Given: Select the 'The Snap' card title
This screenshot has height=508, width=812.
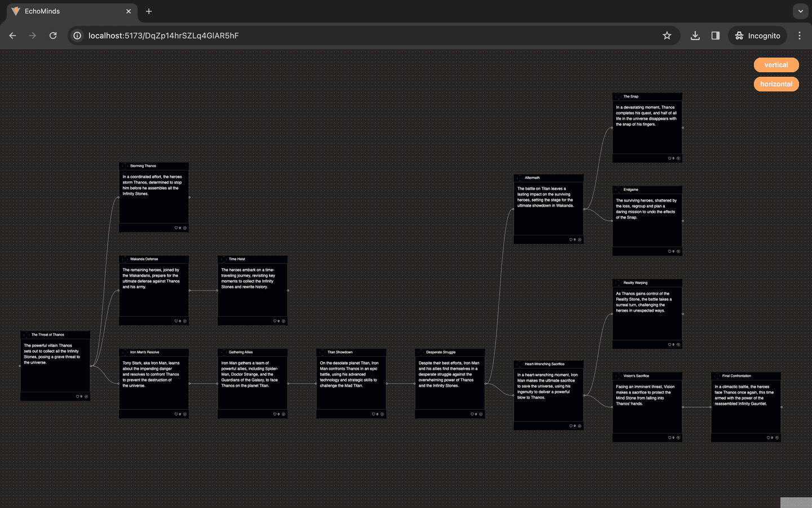Looking at the screenshot, I should click(631, 97).
